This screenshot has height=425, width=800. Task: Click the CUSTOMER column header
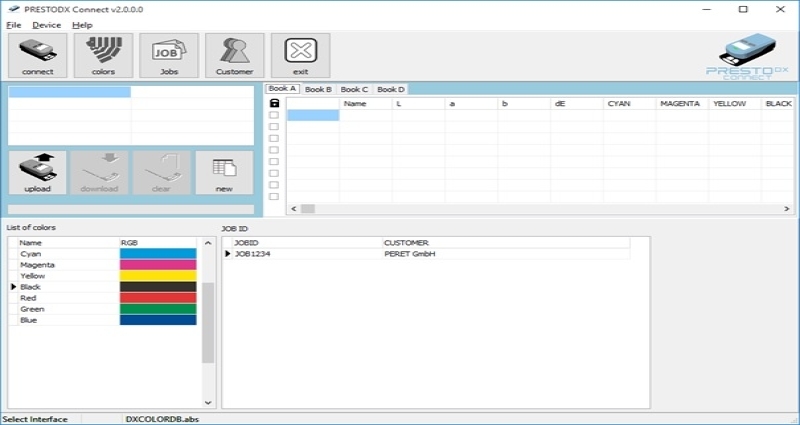coord(506,243)
